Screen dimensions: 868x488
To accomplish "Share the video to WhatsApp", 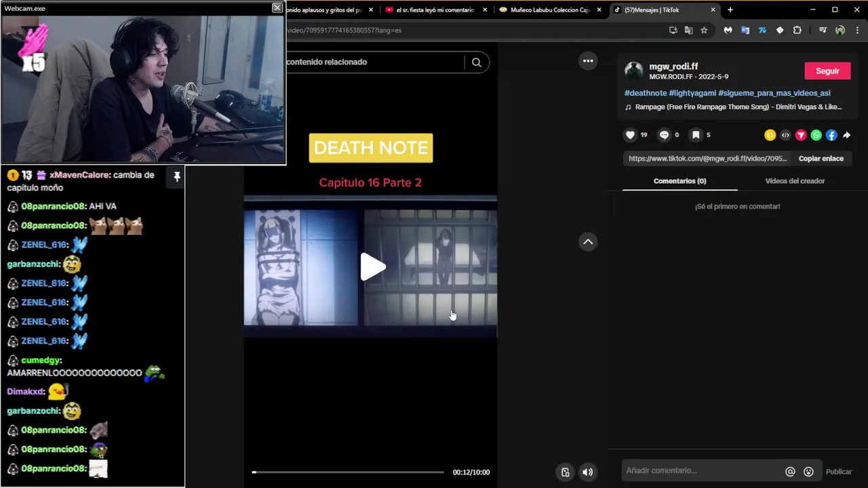I will point(816,135).
